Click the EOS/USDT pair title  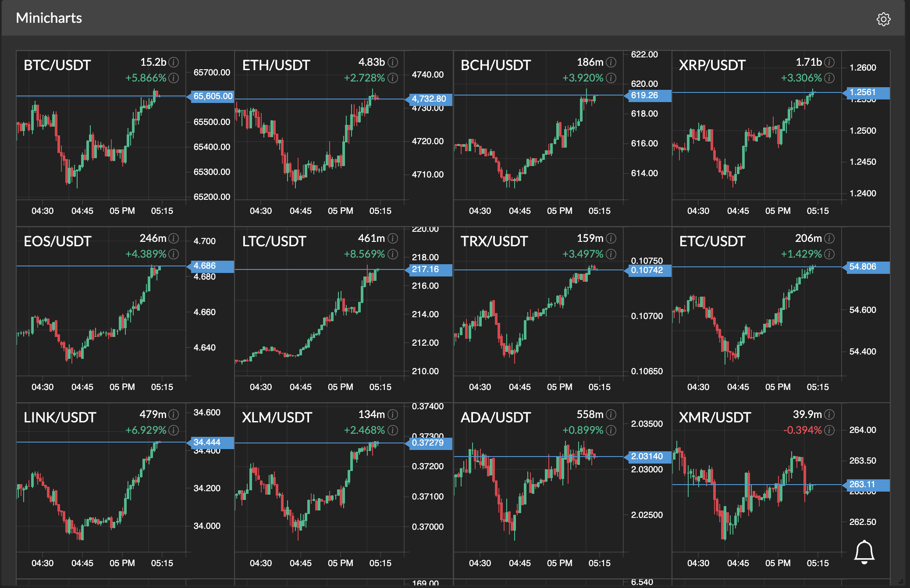click(57, 241)
